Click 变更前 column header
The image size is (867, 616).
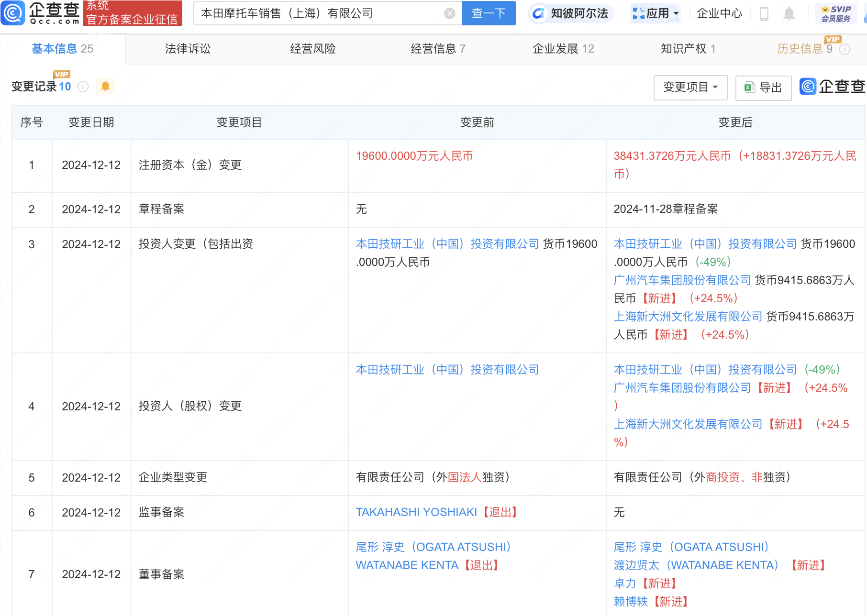point(477,122)
